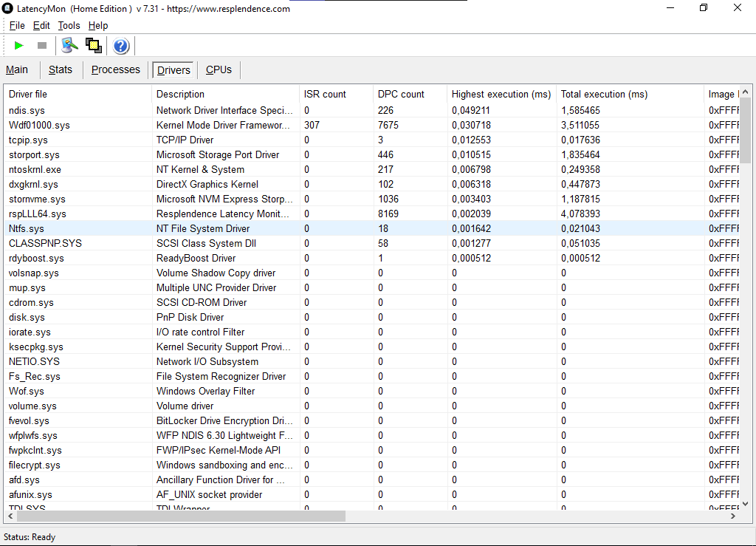Click the vertical scrollbar thumb
Viewport: 756px width, 546px height.
(746, 129)
